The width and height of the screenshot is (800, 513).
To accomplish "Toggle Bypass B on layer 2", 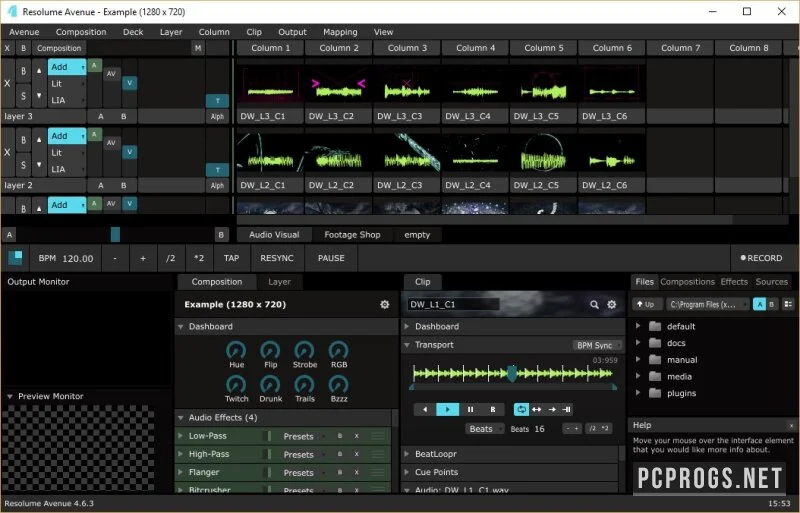I will tap(23, 140).
